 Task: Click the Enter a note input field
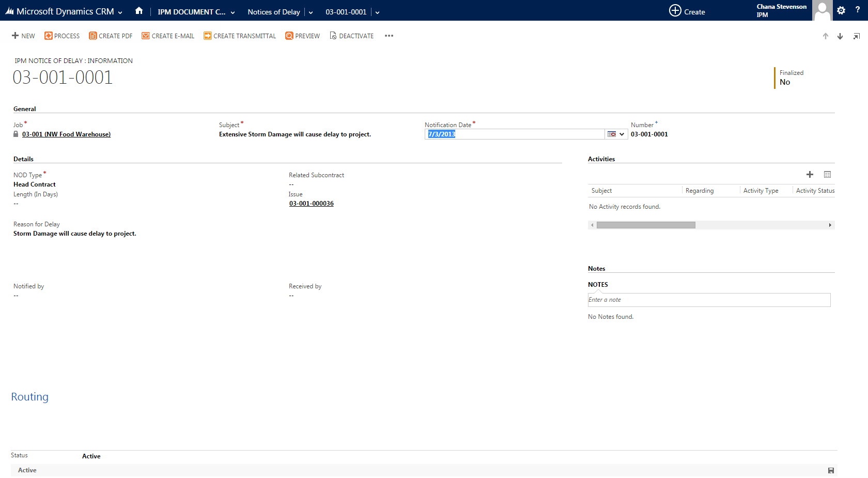[x=708, y=300]
